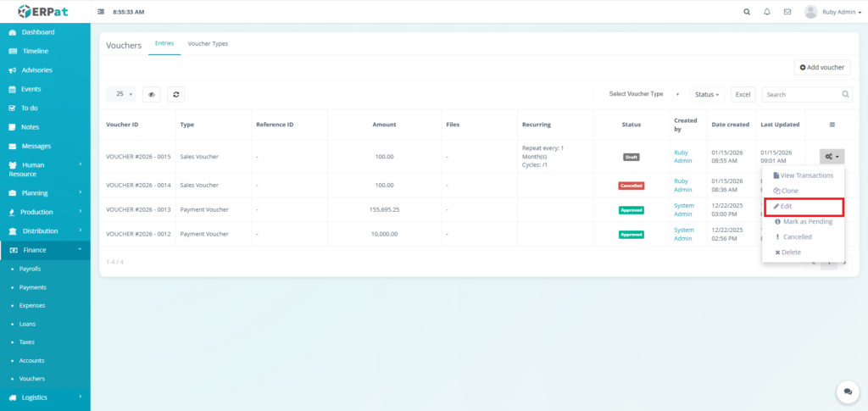868x411 pixels.
Task: Click the ERPat logo
Action: pyautogui.click(x=43, y=11)
